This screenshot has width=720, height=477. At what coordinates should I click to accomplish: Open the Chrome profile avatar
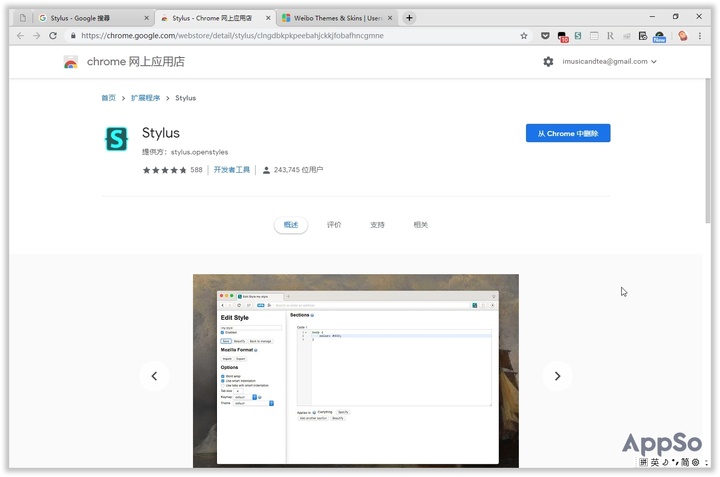pyautogui.click(x=683, y=36)
